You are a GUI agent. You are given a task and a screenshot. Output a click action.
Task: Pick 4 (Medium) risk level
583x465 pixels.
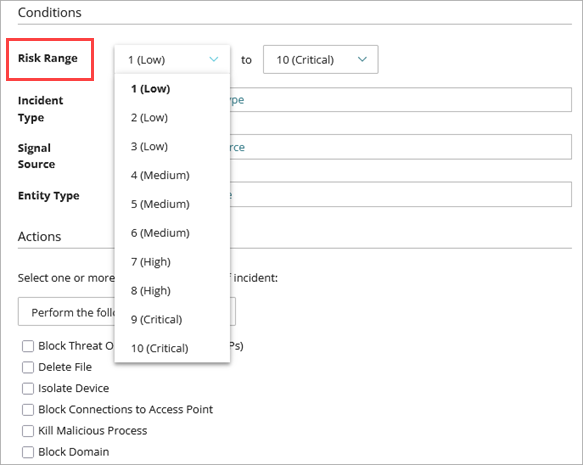pos(172,175)
